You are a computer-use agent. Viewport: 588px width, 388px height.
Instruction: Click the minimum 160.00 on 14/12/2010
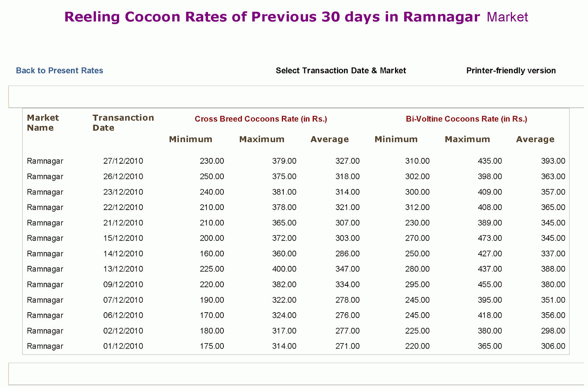coord(212,253)
